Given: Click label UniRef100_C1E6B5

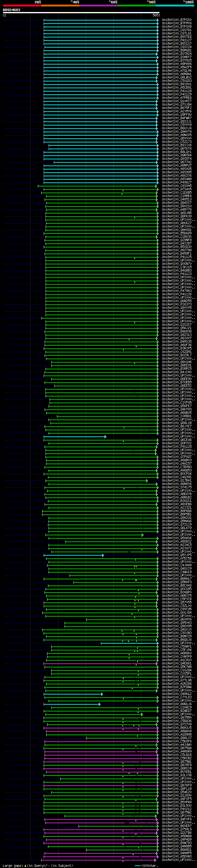Looking at the screenshot, I should pos(177,192).
